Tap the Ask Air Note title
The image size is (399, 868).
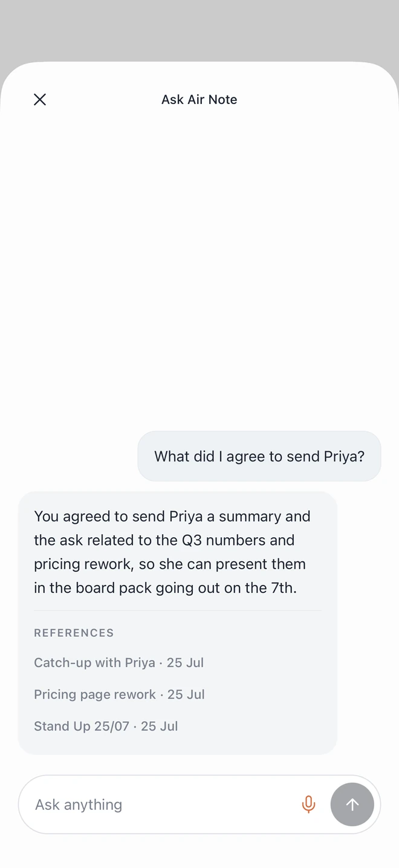pos(199,99)
